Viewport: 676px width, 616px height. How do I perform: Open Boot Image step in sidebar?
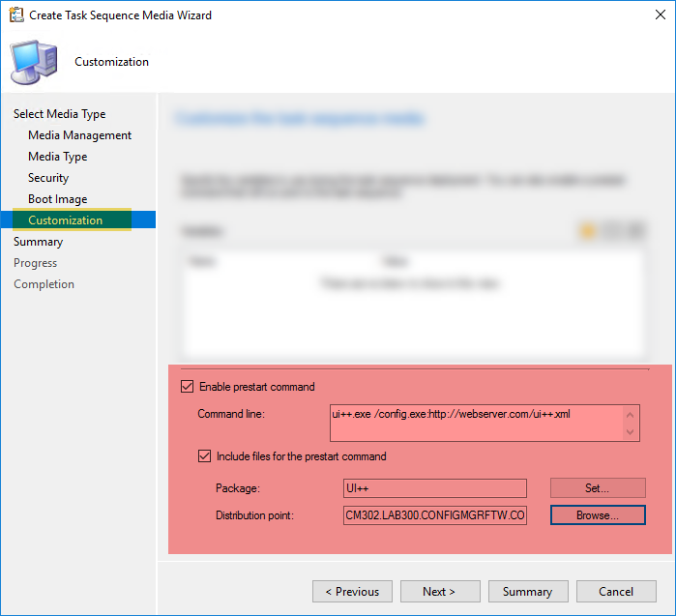point(58,199)
